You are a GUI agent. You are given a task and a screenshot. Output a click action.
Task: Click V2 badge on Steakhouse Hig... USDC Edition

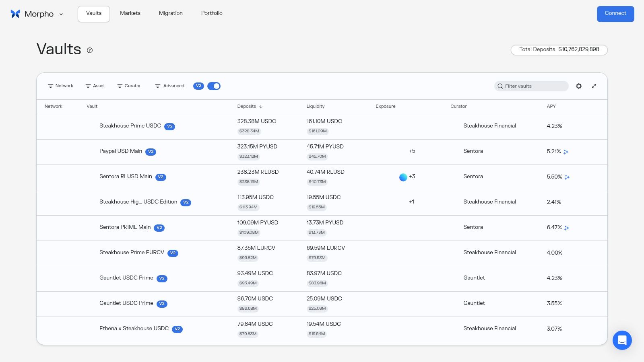click(186, 202)
